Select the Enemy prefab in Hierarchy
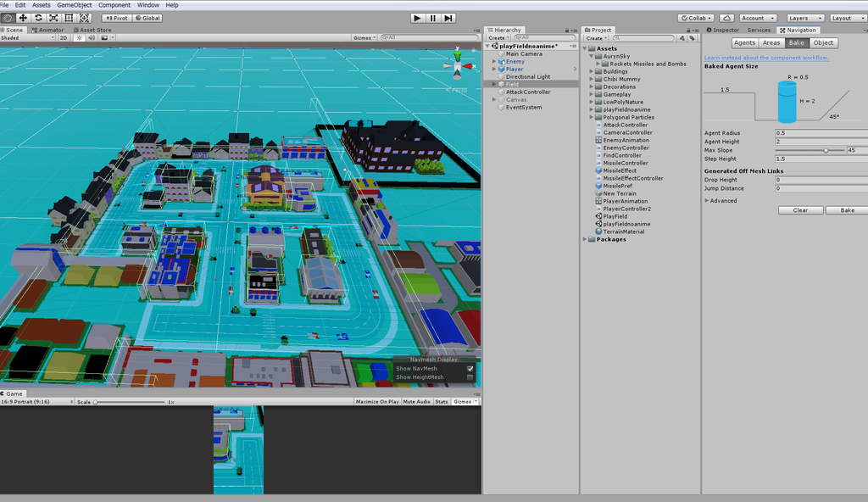 515,62
